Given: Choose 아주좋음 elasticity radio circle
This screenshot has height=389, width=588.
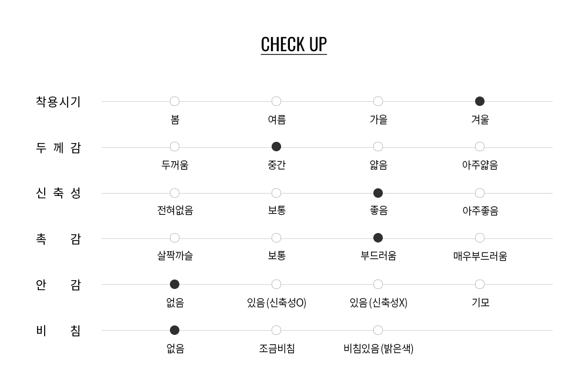Looking at the screenshot, I should [480, 193].
